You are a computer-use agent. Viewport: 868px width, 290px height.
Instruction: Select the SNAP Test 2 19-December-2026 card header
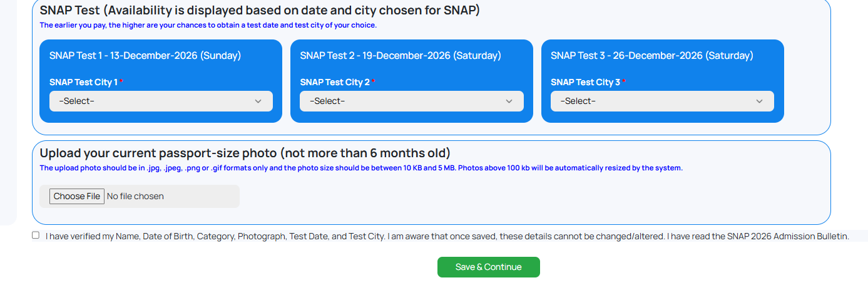401,56
